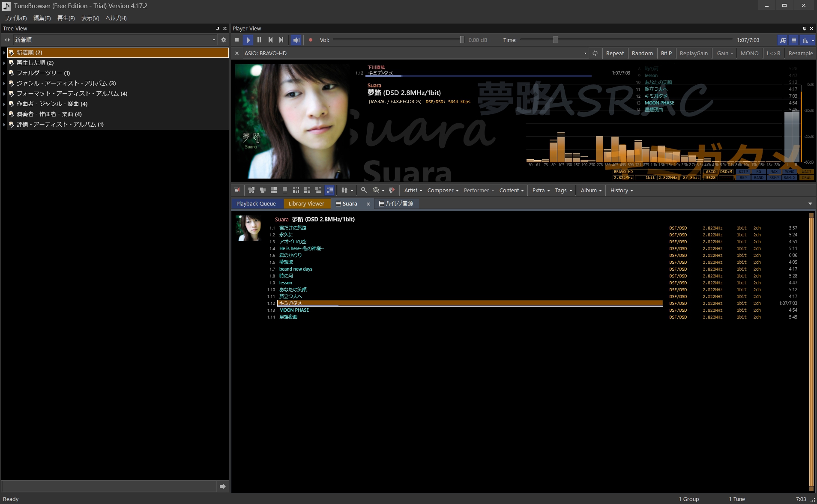Select the highlighted track list layout icon
This screenshot has width=817, height=504.
pyautogui.click(x=329, y=190)
